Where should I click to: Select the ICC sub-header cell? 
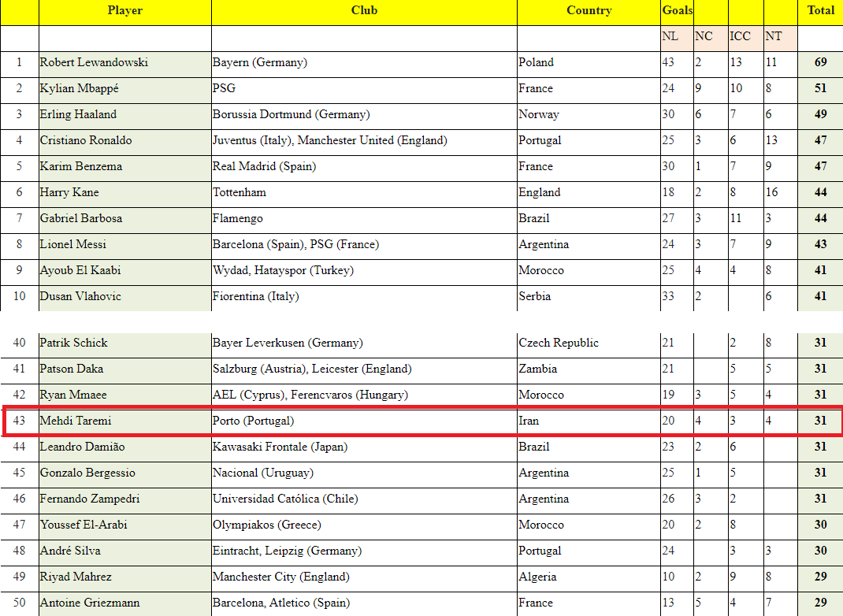(x=745, y=37)
